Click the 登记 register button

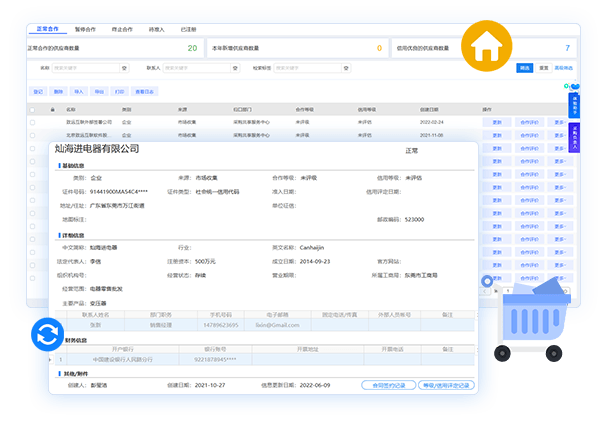(x=38, y=91)
